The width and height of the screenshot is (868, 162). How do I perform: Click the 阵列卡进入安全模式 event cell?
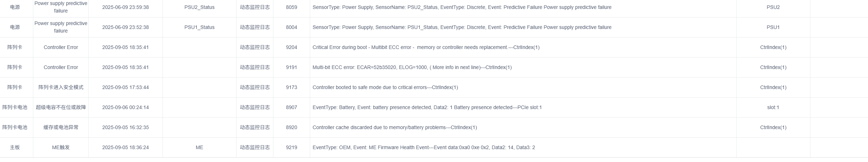61,87
